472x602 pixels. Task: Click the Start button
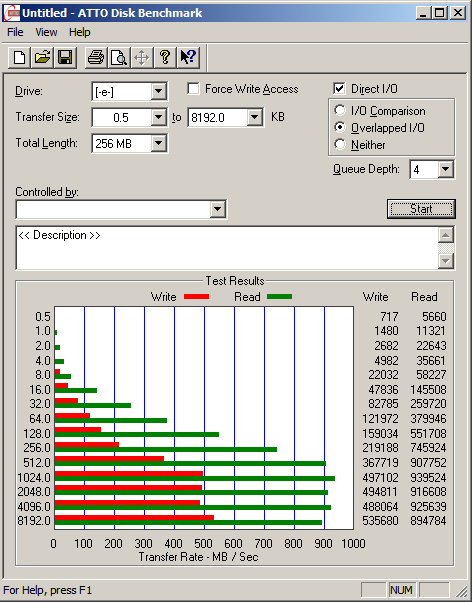(421, 209)
